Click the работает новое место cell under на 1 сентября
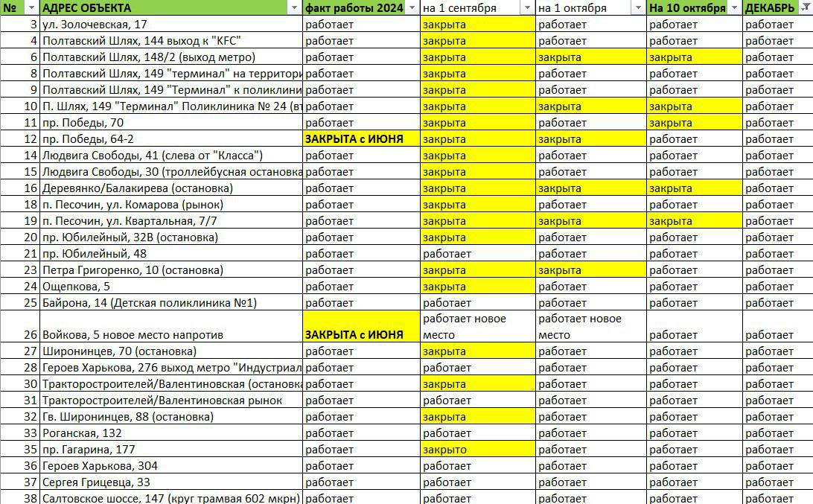Image resolution: width=813 pixels, height=504 pixels. [x=477, y=327]
